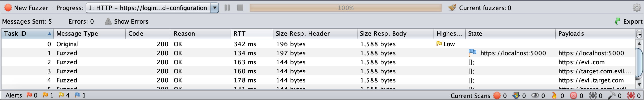
Task: Sort by the Size Resp. Body column
Action: point(395,34)
